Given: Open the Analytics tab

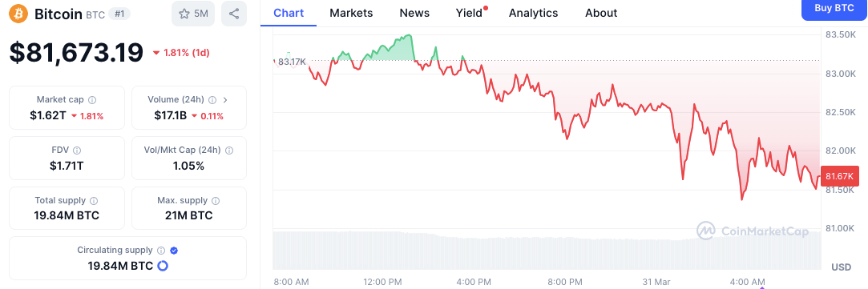Looking at the screenshot, I should click(533, 13).
